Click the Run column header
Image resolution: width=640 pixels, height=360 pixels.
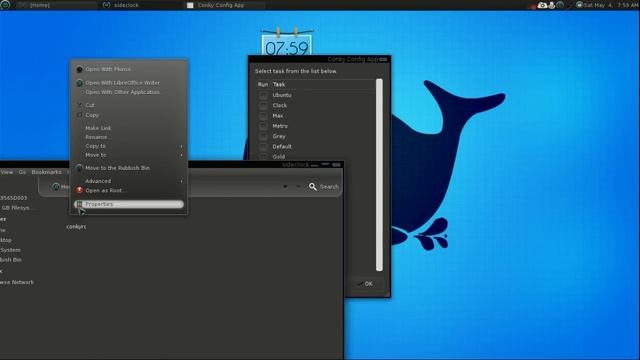(x=263, y=84)
